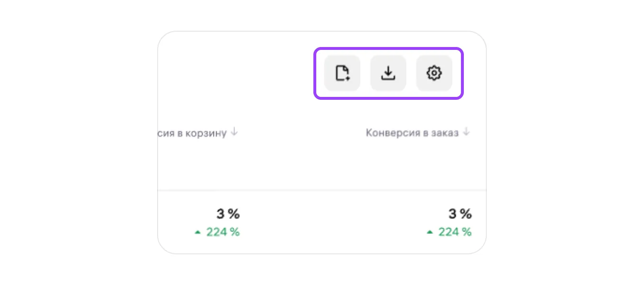Screen dimensions: 644x285
Task: Click green up triangle in order conversion column
Action: coord(430,232)
